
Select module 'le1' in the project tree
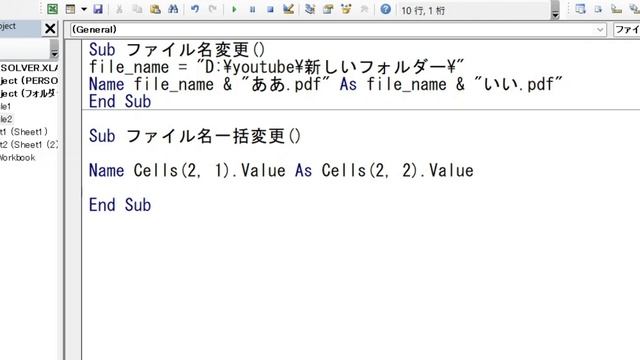coord(6,107)
